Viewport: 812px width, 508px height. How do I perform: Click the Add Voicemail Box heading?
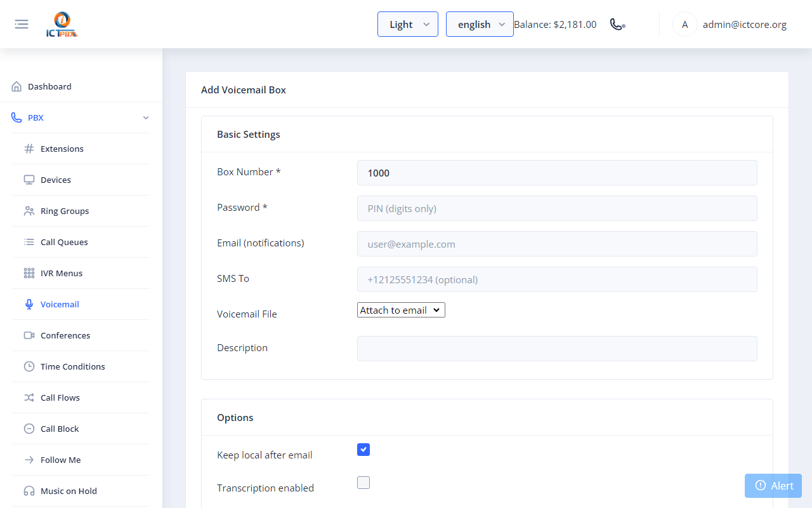click(x=244, y=90)
